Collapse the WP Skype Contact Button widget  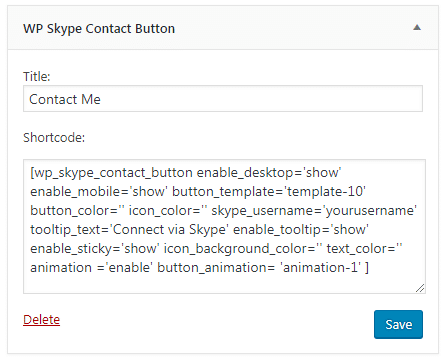417,28
